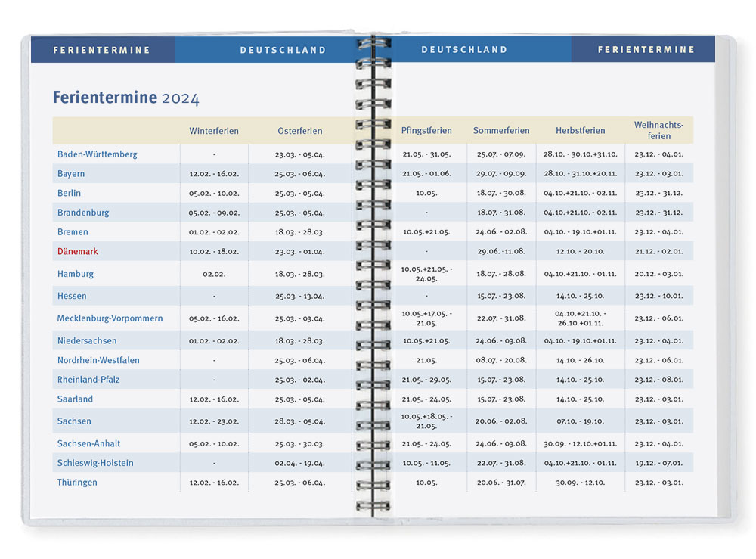Click Bayern Sommerferien cell '29.07. - 09.09.'
Image resolution: width=756 pixels, height=559 pixels.
coord(501,174)
